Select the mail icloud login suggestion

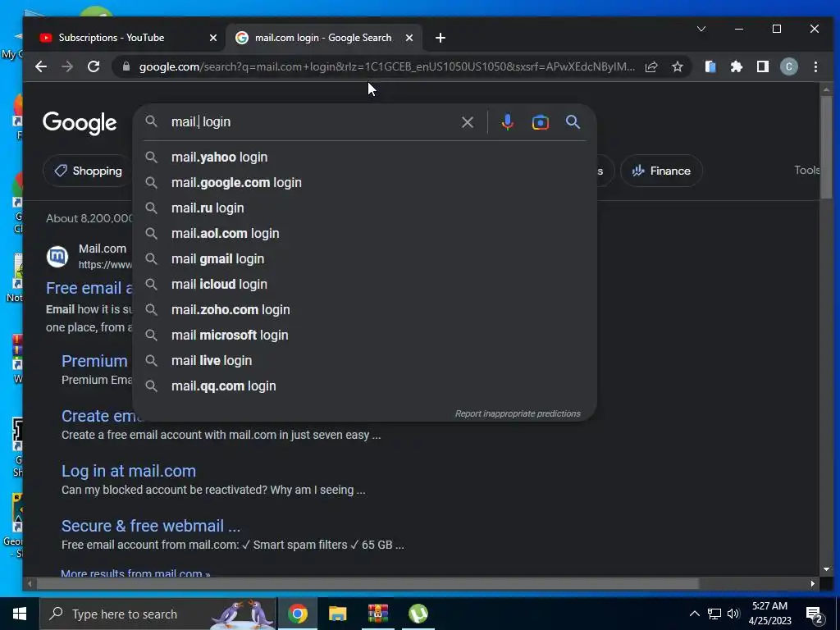(x=364, y=285)
